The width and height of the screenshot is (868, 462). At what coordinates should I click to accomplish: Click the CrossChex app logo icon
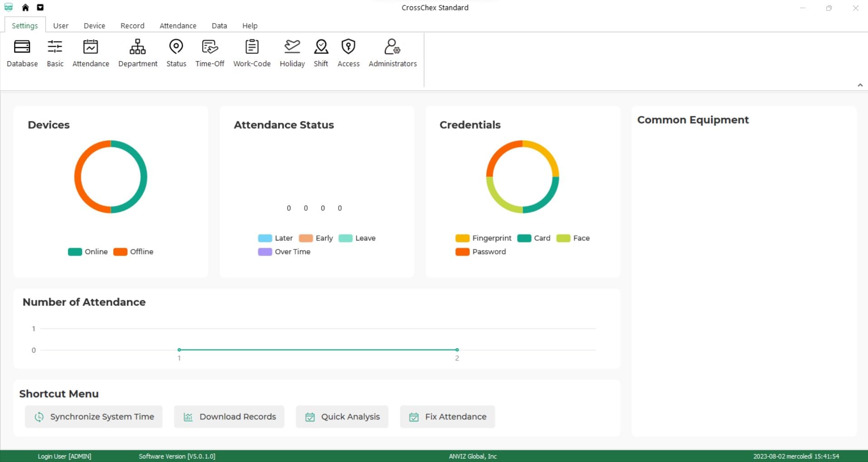click(9, 7)
